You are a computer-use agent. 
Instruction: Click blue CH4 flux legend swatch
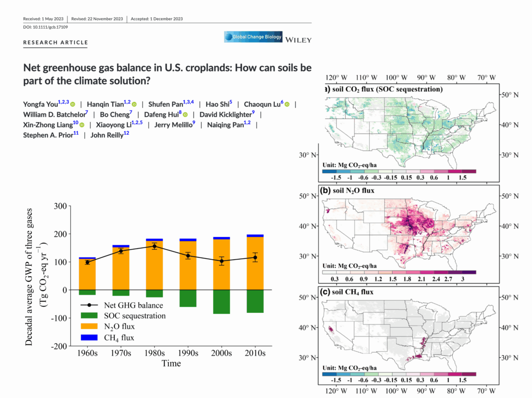coord(92,338)
